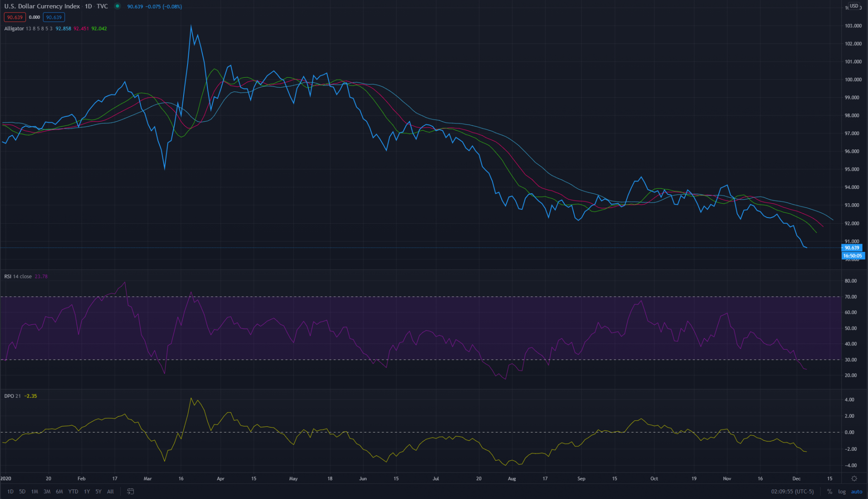This screenshot has width=868, height=499.
Task: Select the YTD date range
Action: 73,491
